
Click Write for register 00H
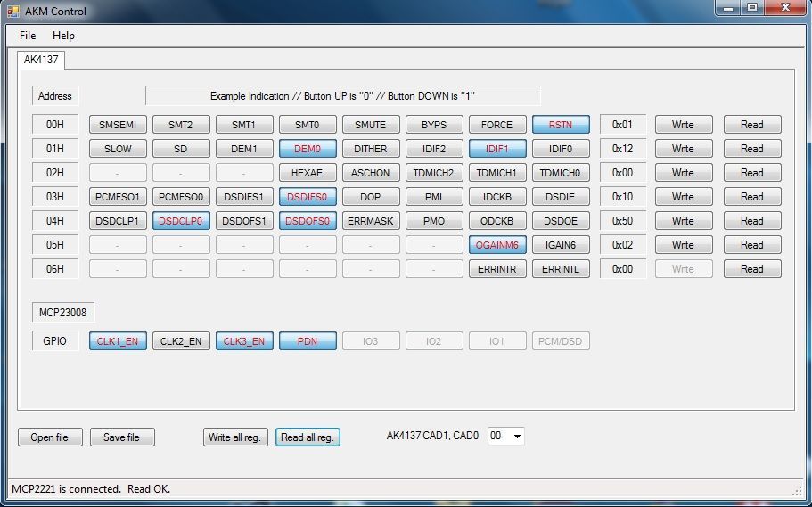click(x=683, y=124)
